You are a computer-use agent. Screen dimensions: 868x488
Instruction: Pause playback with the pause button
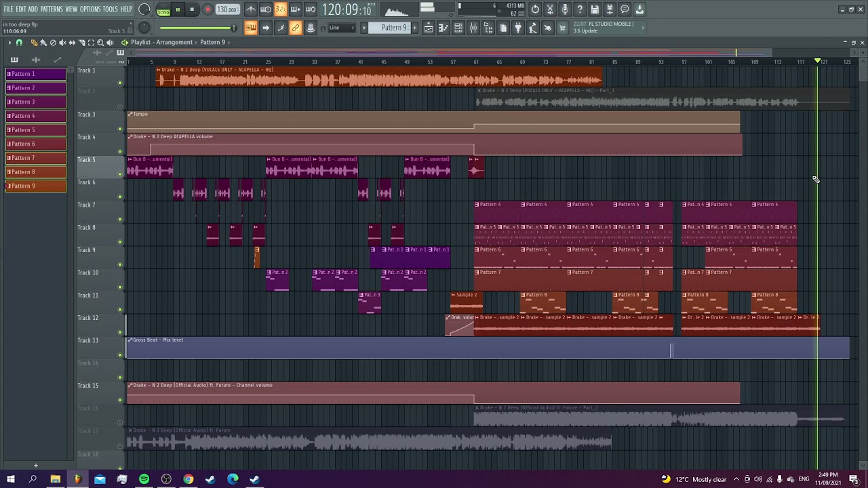[178, 10]
